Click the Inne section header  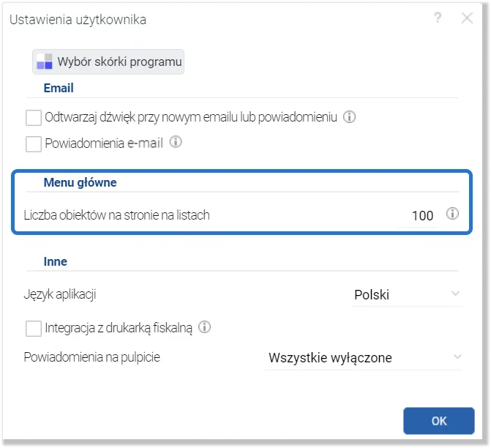56,261
